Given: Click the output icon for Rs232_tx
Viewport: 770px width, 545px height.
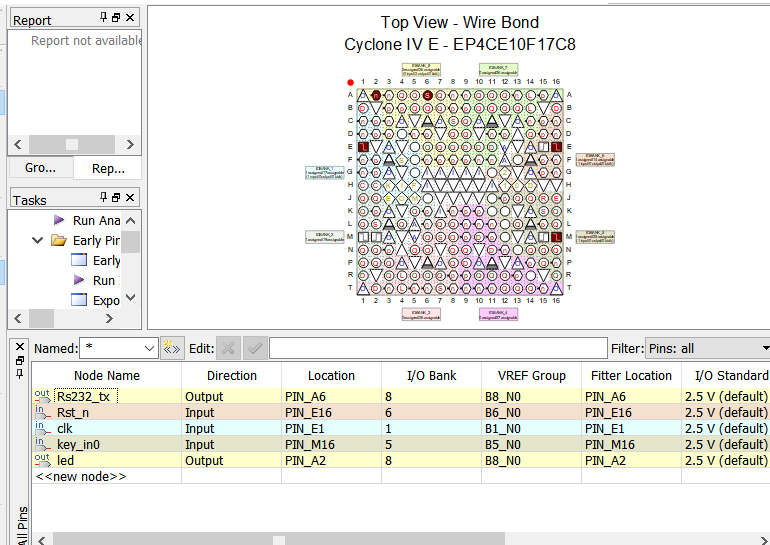Looking at the screenshot, I should (x=43, y=396).
